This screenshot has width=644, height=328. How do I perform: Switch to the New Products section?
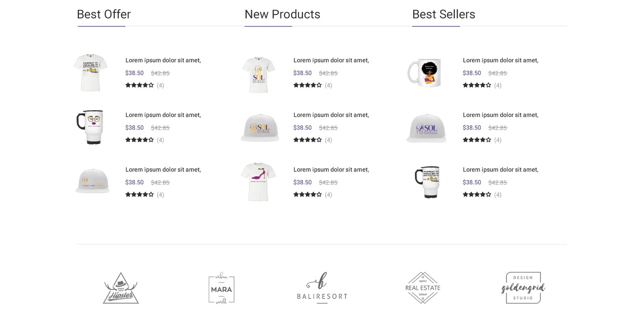[x=282, y=14]
